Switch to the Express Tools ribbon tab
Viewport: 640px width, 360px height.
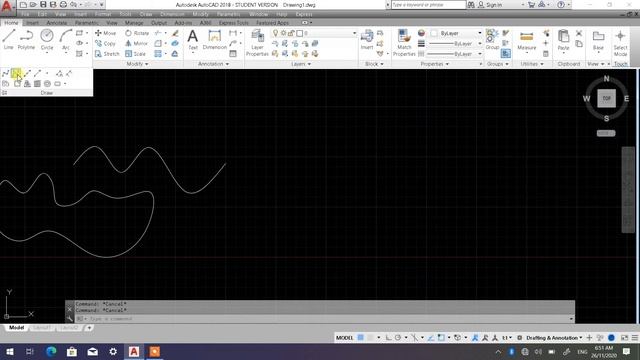pos(233,23)
